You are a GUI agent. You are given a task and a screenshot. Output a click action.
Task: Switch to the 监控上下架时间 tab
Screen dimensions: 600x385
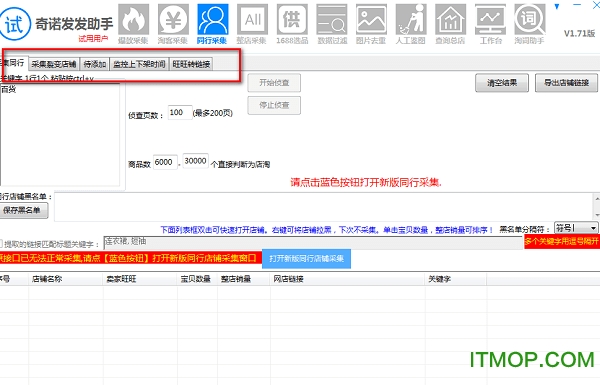tap(139, 64)
